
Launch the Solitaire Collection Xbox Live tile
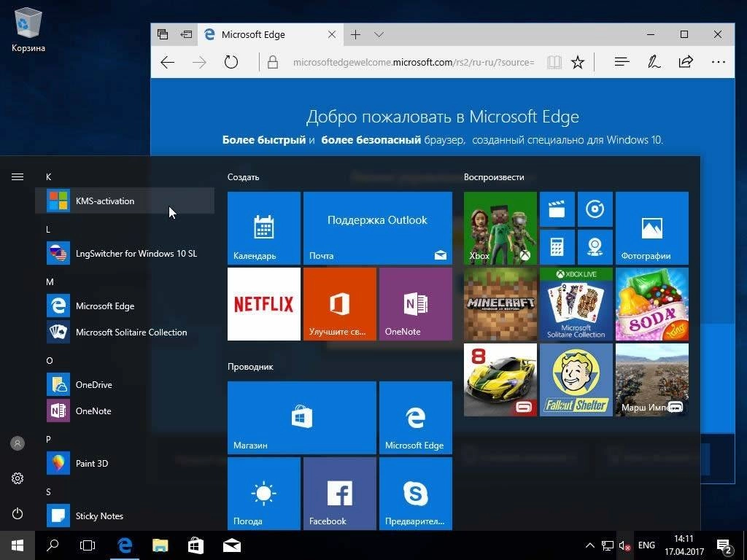pos(576,304)
